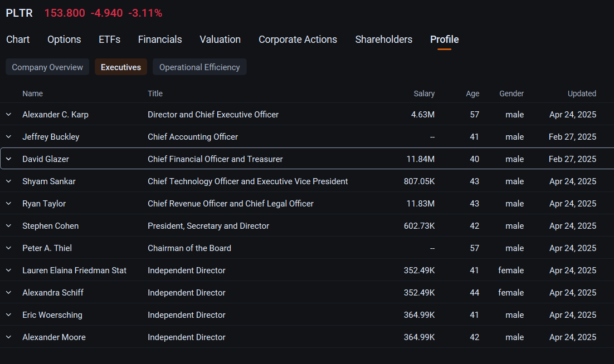Switch to the Options tab
Viewport: 614px width, 364px height.
64,40
